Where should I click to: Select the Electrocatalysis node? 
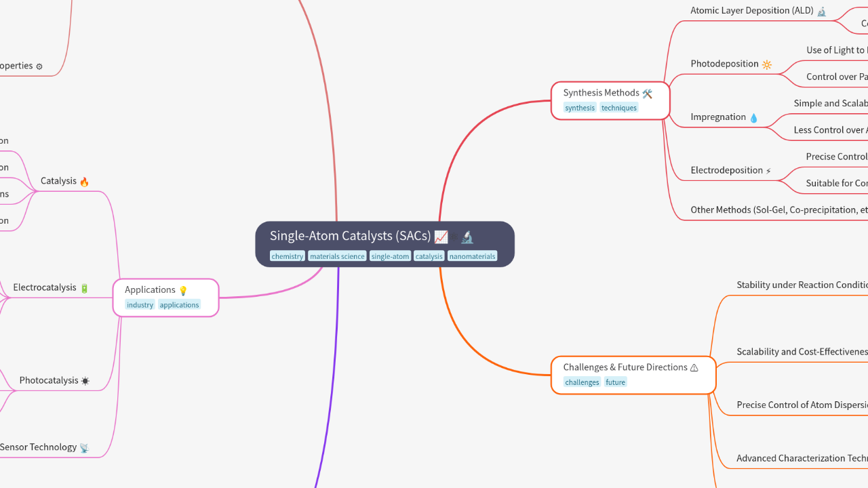coord(52,287)
